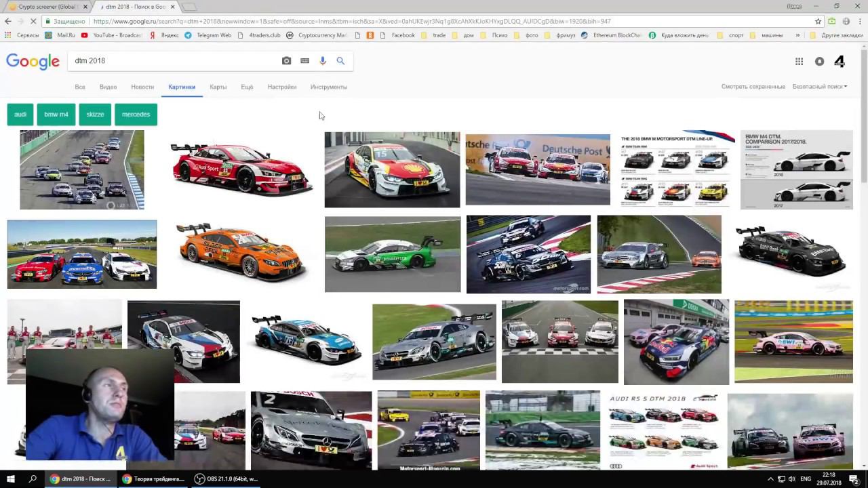868x488 pixels.
Task: Filter images by skizze chip
Action: 95,115
